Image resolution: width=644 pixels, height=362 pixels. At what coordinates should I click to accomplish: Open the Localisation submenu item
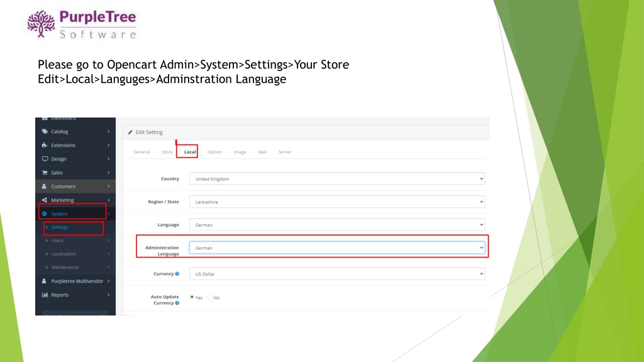64,254
